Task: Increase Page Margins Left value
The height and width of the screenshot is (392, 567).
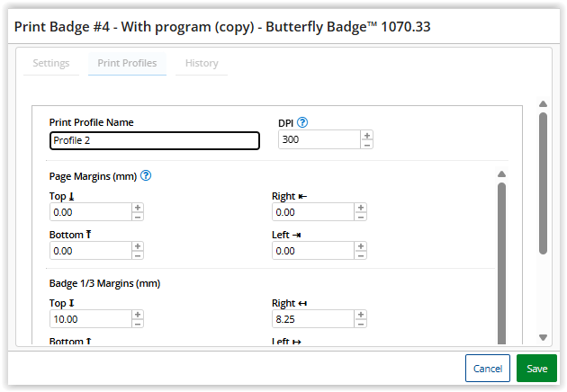Action: coord(360,245)
